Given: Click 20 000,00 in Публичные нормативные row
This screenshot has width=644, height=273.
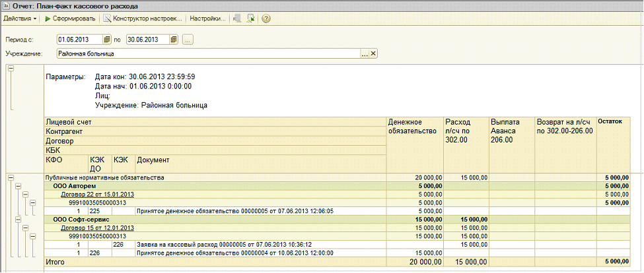Looking at the screenshot, I should (x=427, y=177).
